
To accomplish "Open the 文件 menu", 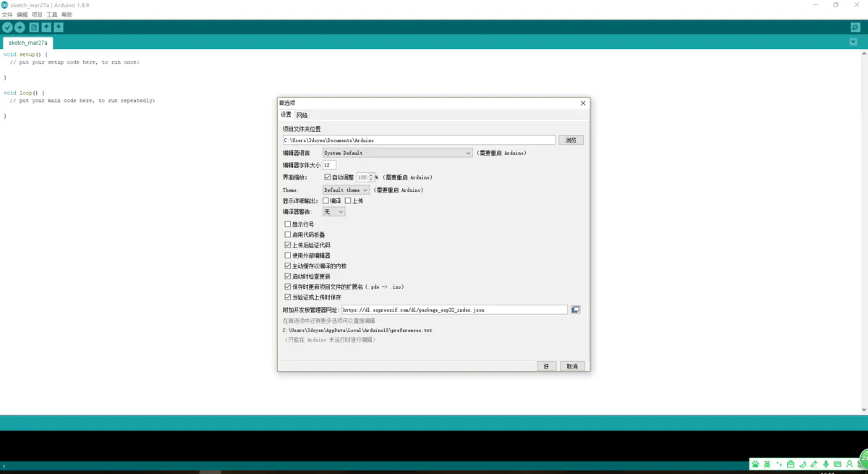I will [7, 14].
